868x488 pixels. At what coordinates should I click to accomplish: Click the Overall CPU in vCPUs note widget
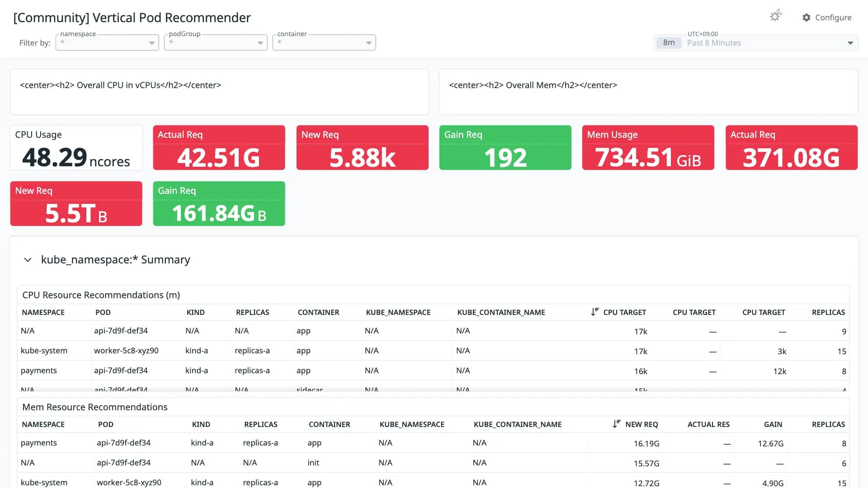[219, 92]
